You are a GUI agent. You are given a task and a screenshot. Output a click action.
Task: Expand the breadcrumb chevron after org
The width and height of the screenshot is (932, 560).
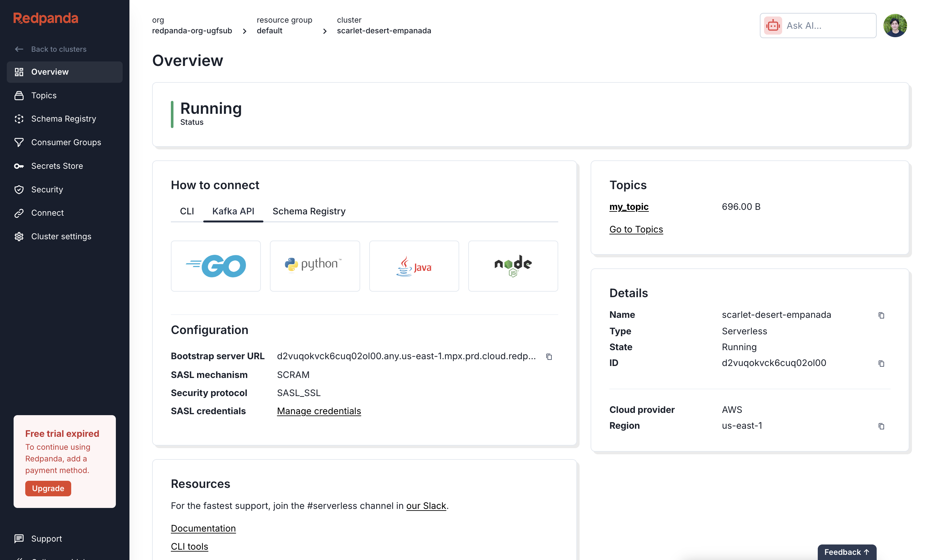click(x=245, y=31)
